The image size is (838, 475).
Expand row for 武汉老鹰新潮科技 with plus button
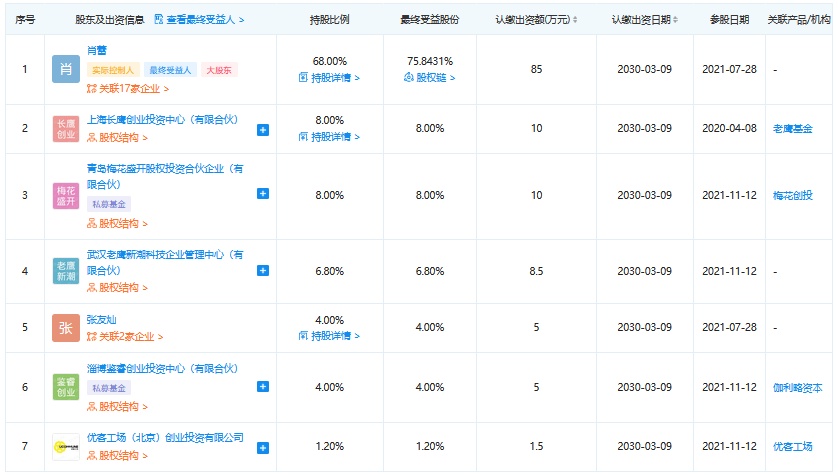click(263, 270)
